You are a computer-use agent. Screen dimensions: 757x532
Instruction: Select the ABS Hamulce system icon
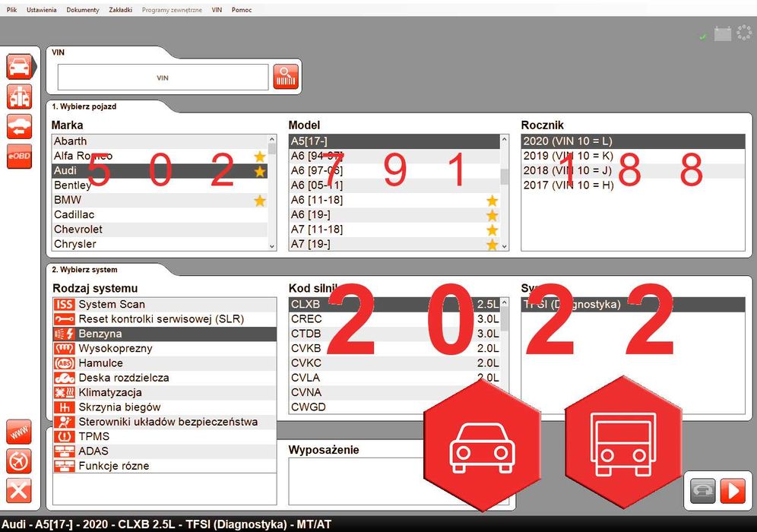click(x=64, y=363)
